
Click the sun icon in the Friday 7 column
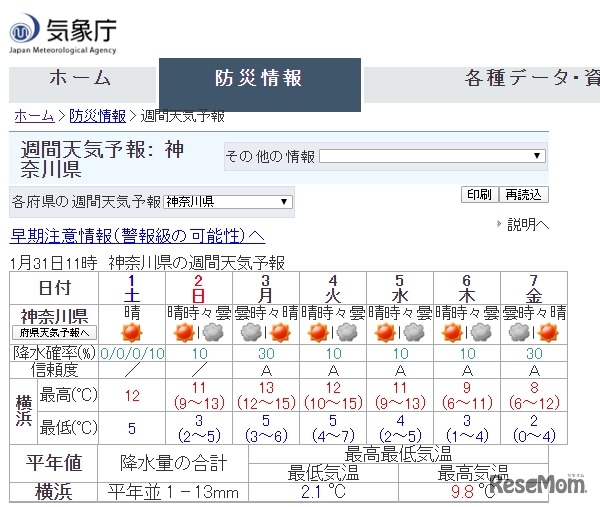(x=548, y=332)
